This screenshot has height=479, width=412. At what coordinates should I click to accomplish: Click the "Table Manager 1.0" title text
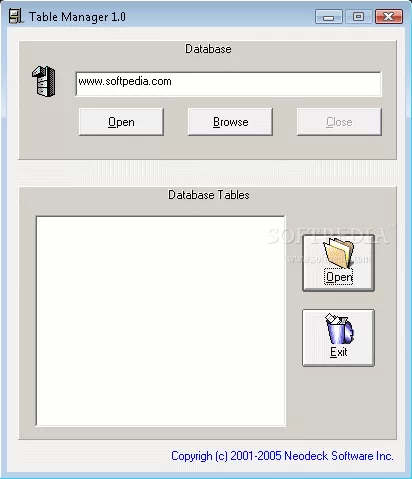click(77, 17)
